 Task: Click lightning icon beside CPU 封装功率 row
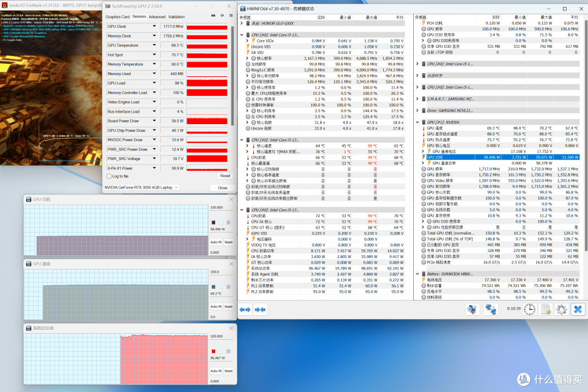(x=248, y=251)
